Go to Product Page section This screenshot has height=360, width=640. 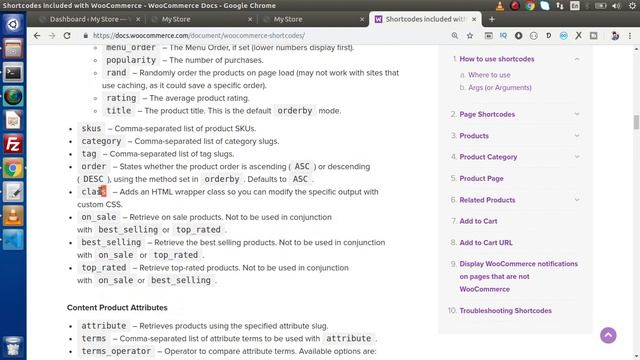(481, 178)
